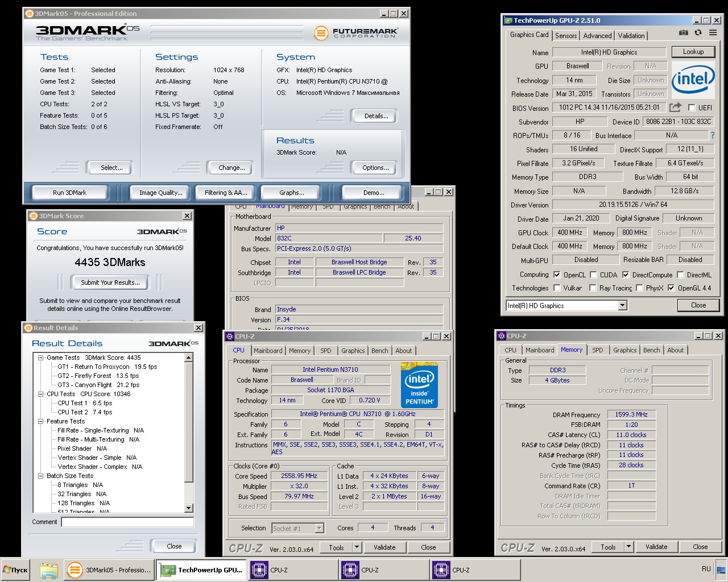Click the Bus Interface question mark icon
The height and width of the screenshot is (582, 728).
coord(712,135)
